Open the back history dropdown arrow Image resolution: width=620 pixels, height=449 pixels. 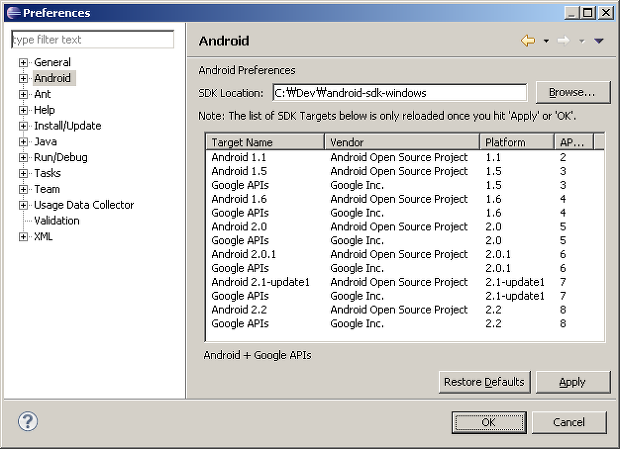[x=546, y=41]
